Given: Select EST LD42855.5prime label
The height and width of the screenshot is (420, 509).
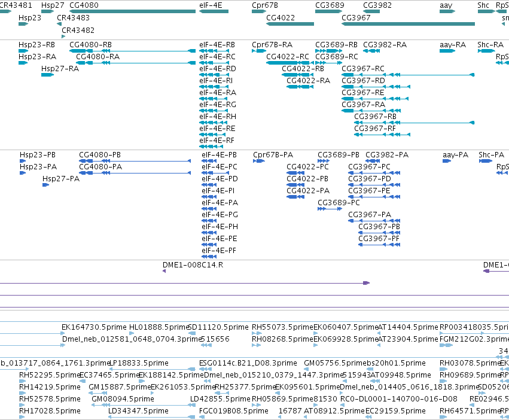Looking at the screenshot, I should (x=220, y=399).
